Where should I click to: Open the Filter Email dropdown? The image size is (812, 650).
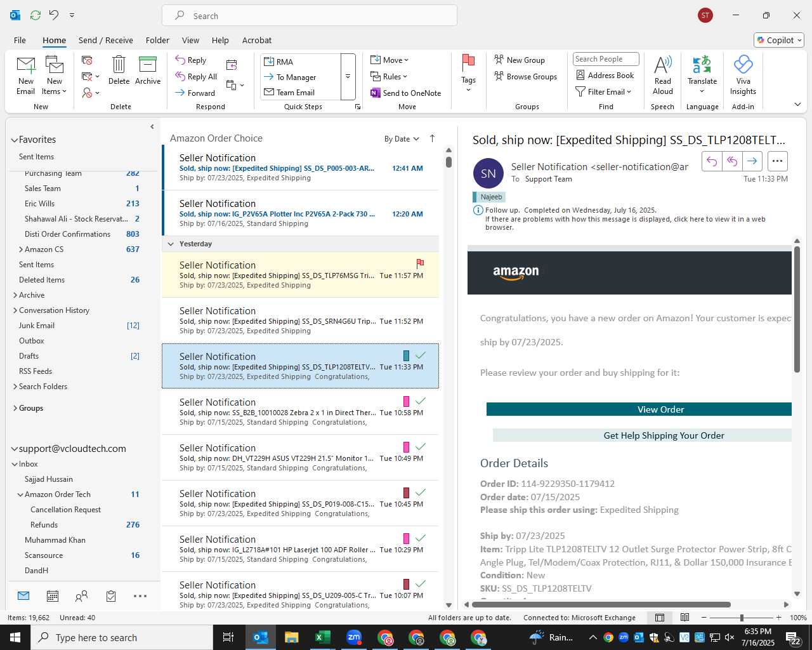click(603, 92)
